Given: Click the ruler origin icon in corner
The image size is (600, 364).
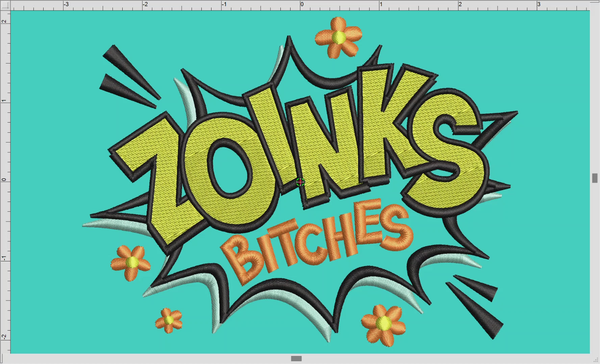Looking at the screenshot, I should point(5,5).
